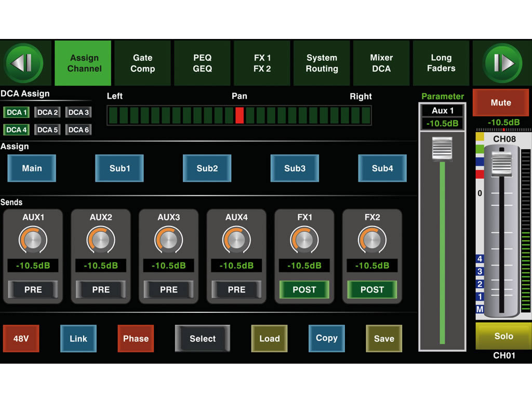Click the Aux 1 parameter fader handle

tap(443, 149)
